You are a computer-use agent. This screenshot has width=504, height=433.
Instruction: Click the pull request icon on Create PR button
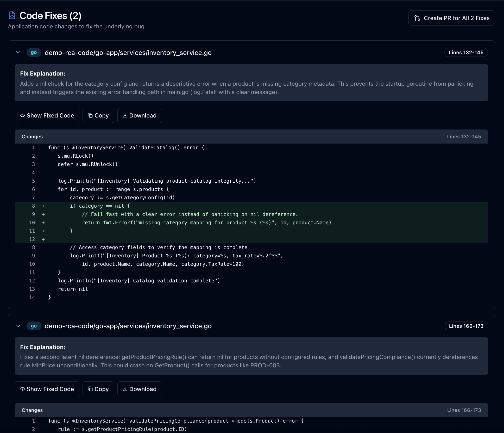tap(417, 18)
